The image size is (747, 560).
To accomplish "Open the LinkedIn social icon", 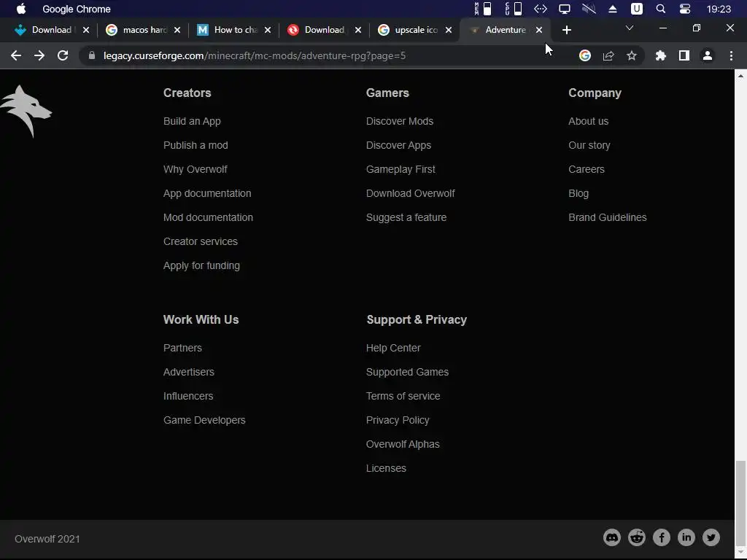I will [x=686, y=537].
